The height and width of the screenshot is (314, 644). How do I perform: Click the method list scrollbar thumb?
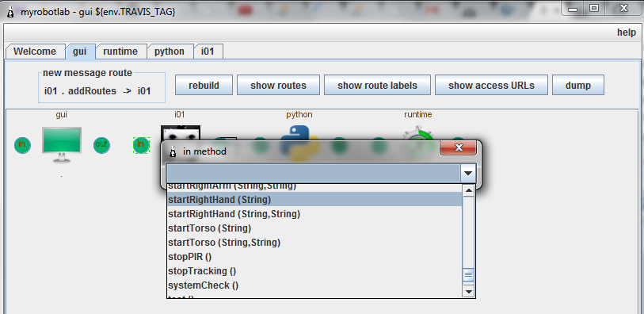(469, 274)
